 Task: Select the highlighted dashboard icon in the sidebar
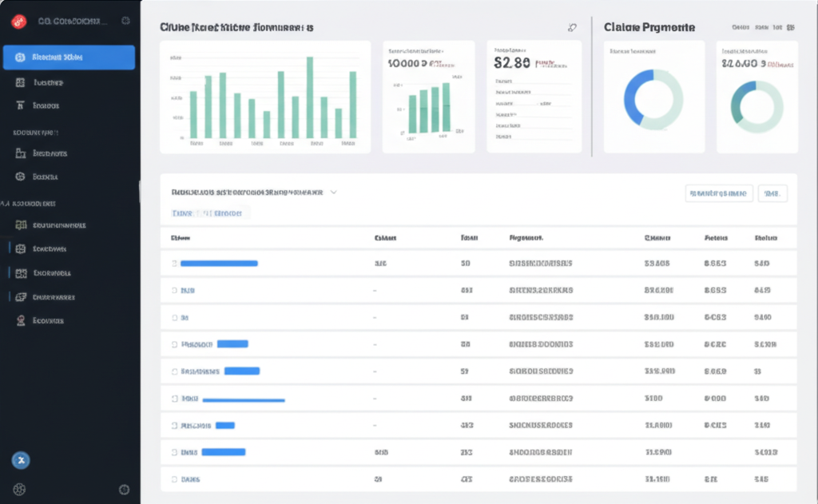69,57
